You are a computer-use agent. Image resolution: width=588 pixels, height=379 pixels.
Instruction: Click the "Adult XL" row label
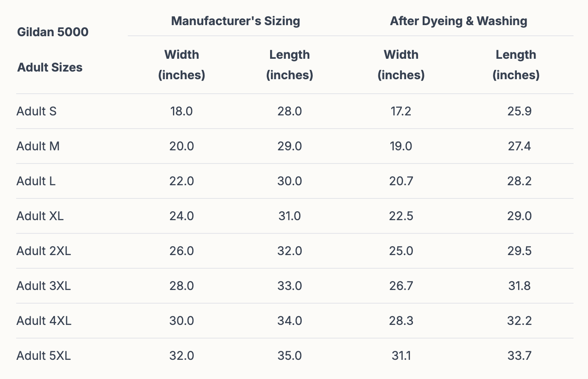click(40, 216)
